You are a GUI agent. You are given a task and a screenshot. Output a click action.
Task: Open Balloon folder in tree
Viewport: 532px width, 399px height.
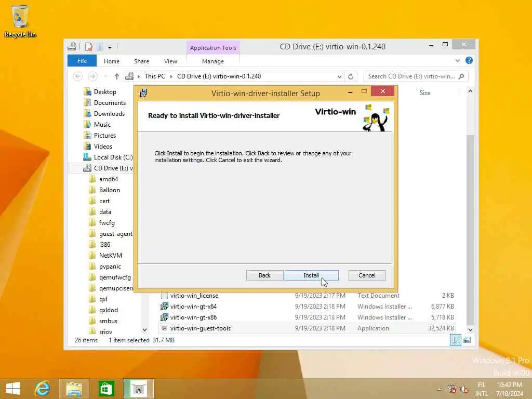(109, 190)
